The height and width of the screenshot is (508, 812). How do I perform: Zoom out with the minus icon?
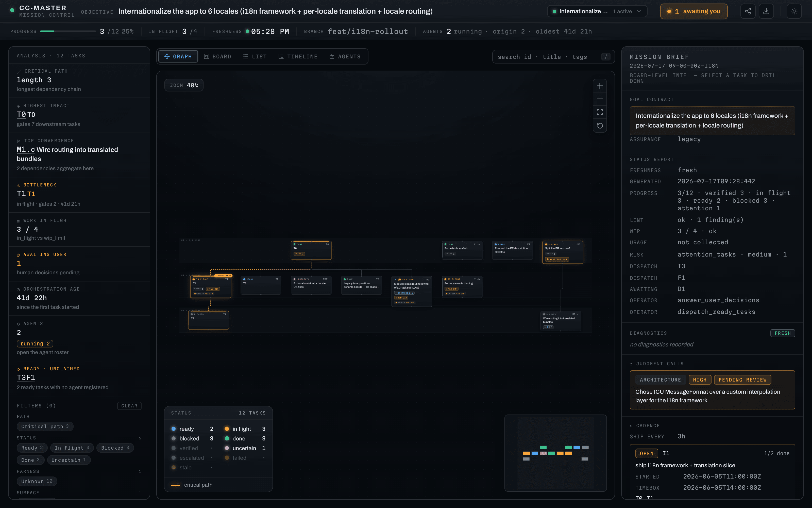point(600,99)
